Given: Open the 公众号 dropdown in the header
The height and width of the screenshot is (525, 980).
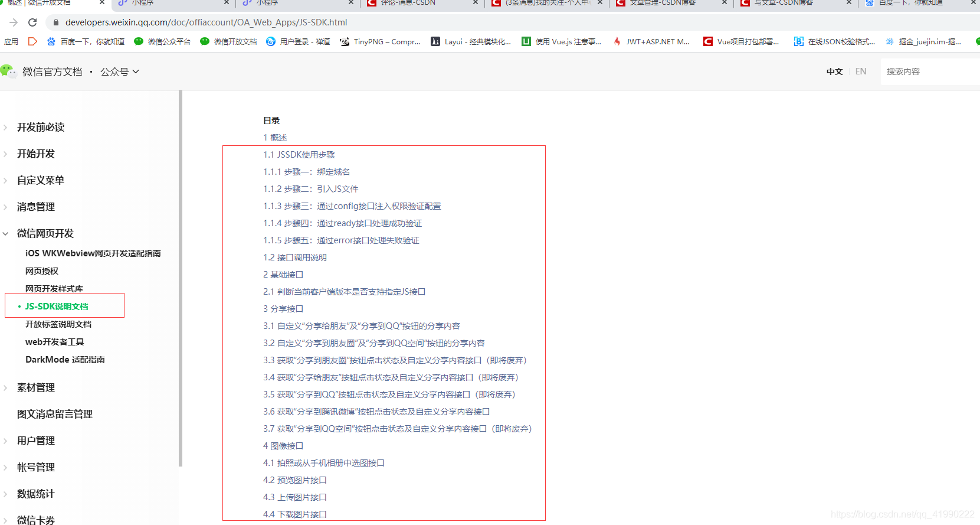Looking at the screenshot, I should point(120,71).
